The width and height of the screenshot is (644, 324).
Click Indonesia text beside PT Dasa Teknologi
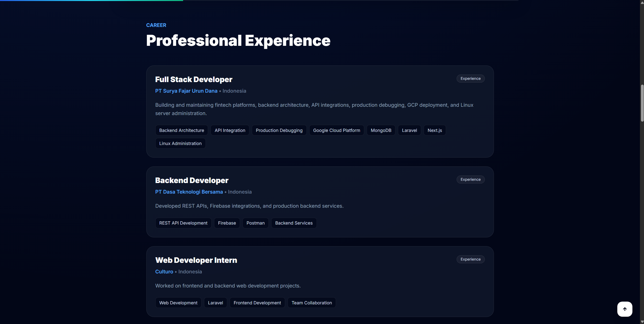tap(240, 192)
